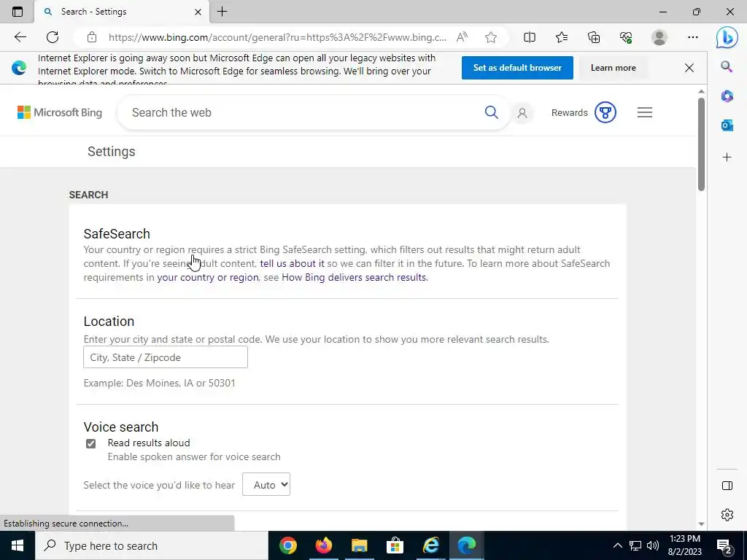The height and width of the screenshot is (560, 747).
Task: Open sidebar settings gear icon
Action: pos(727,515)
